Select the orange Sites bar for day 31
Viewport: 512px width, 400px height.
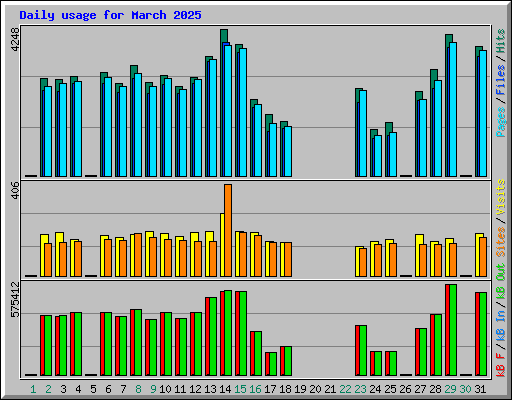click(483, 257)
